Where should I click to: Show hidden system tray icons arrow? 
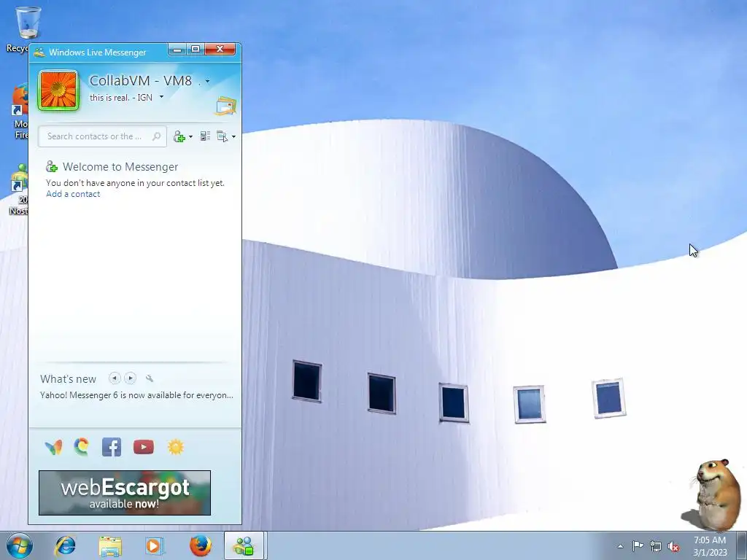pyautogui.click(x=620, y=546)
